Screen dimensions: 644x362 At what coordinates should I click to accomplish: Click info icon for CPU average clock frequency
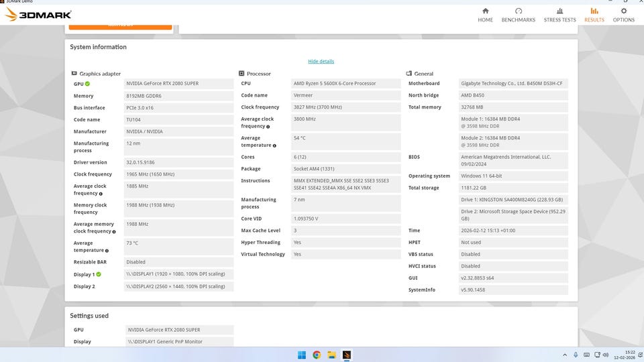268,127
